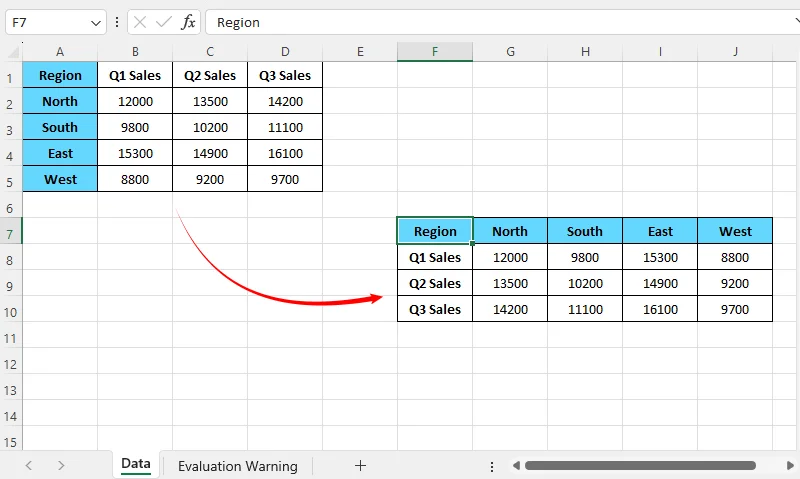This screenshot has height=479, width=800.
Task: Click cell D3 with value 11100
Action: pos(285,127)
